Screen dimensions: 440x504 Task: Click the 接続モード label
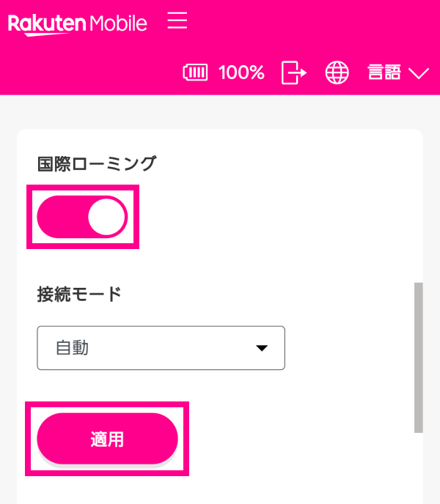point(79,294)
